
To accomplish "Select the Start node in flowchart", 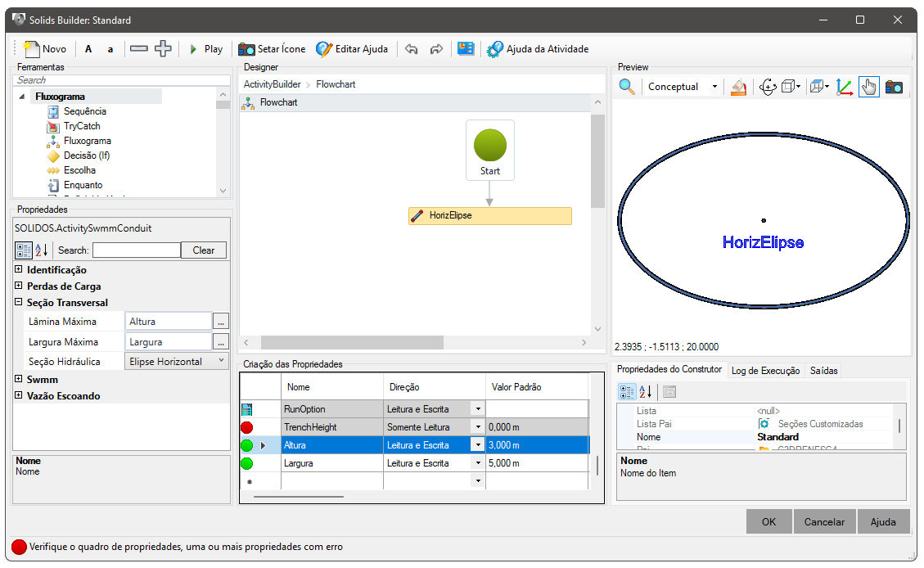I will click(489, 151).
